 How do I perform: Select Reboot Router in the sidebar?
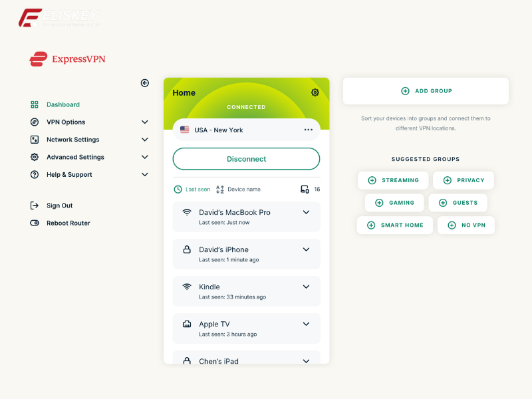coord(68,223)
